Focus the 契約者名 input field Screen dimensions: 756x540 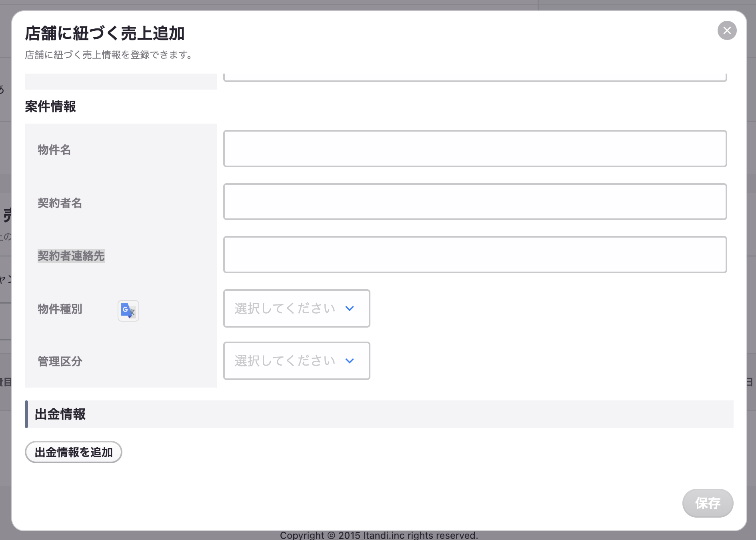point(475,202)
